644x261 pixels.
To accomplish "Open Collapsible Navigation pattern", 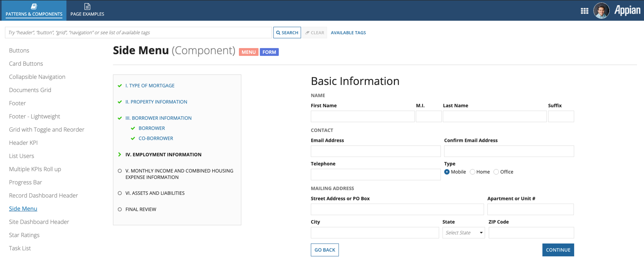I will [x=37, y=77].
